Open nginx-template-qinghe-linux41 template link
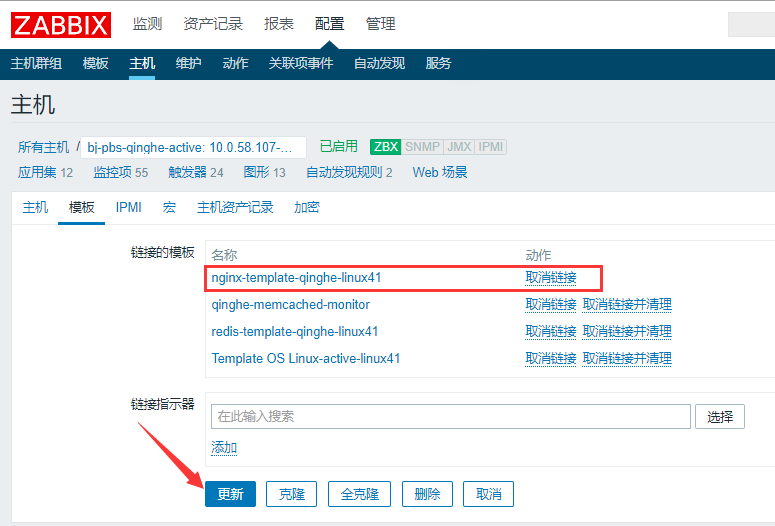 (297, 278)
